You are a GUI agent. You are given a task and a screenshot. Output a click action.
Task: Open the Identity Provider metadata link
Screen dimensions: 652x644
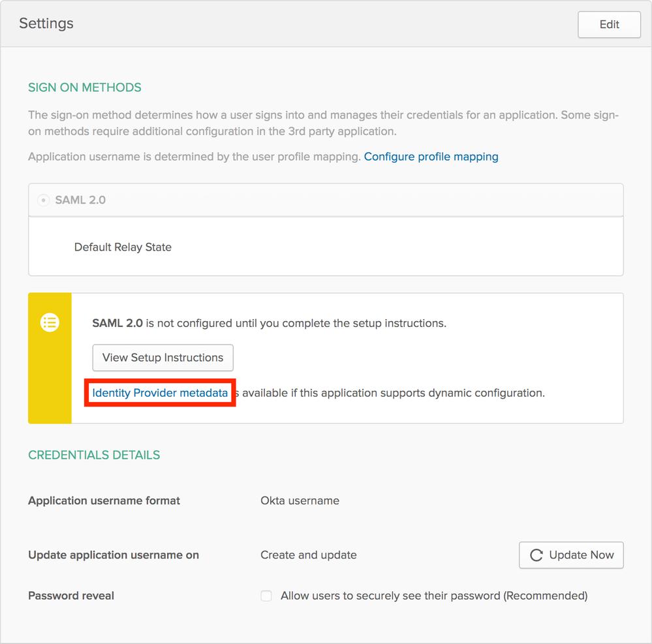[x=159, y=393]
